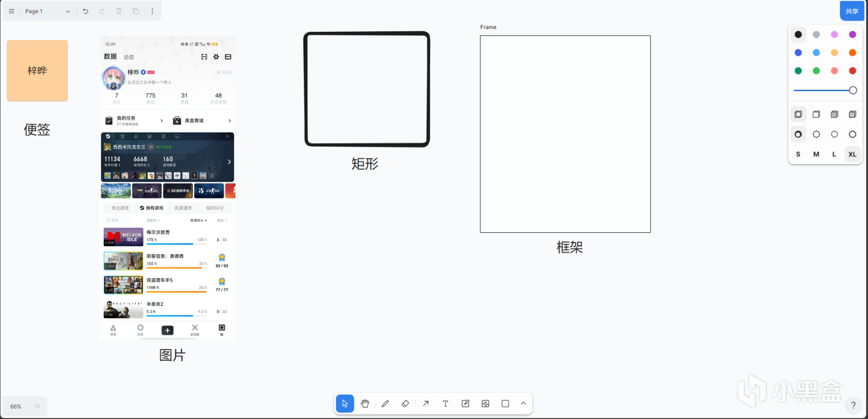Select the phone screenshot image on canvas

pyautogui.click(x=168, y=188)
